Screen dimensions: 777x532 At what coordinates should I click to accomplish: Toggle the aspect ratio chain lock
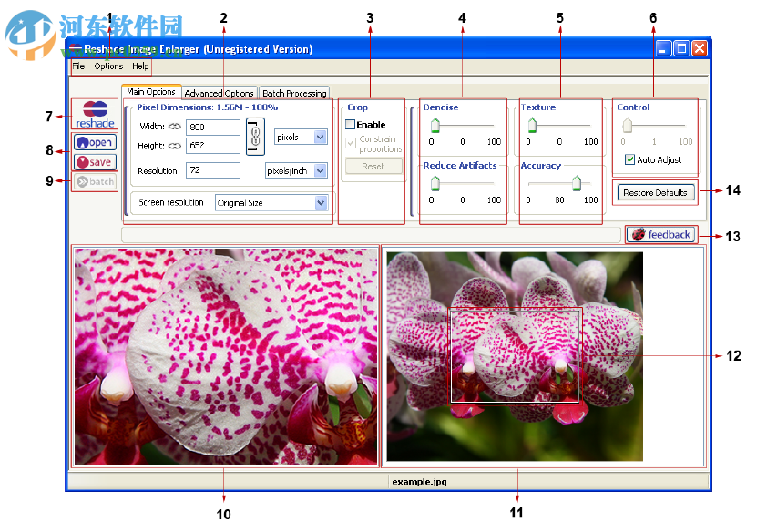[255, 137]
